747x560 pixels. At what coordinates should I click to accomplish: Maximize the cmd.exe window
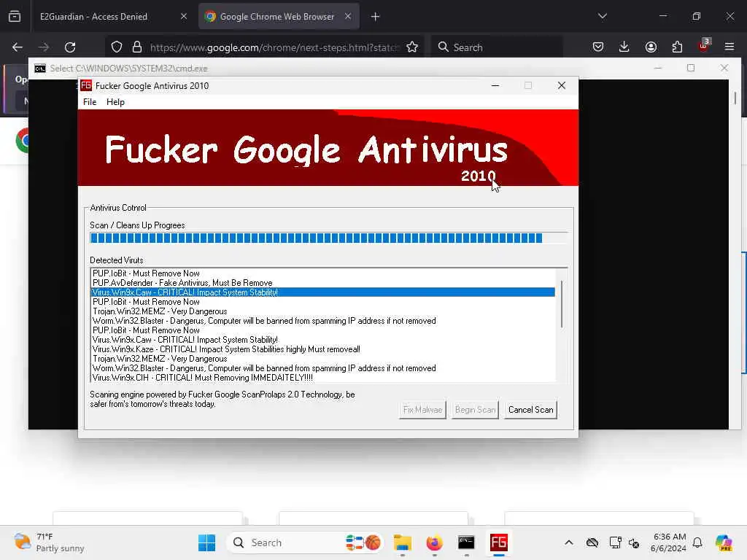coord(691,68)
